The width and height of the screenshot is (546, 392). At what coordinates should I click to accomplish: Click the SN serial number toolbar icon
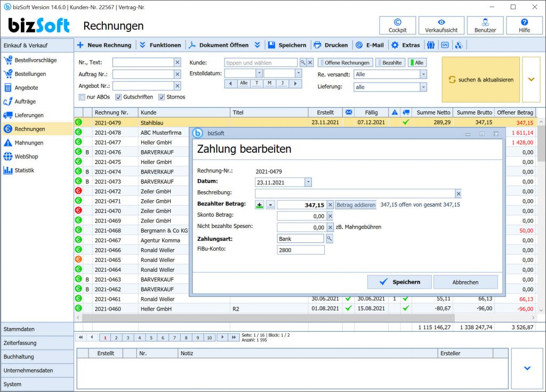pyautogui.click(x=445, y=45)
